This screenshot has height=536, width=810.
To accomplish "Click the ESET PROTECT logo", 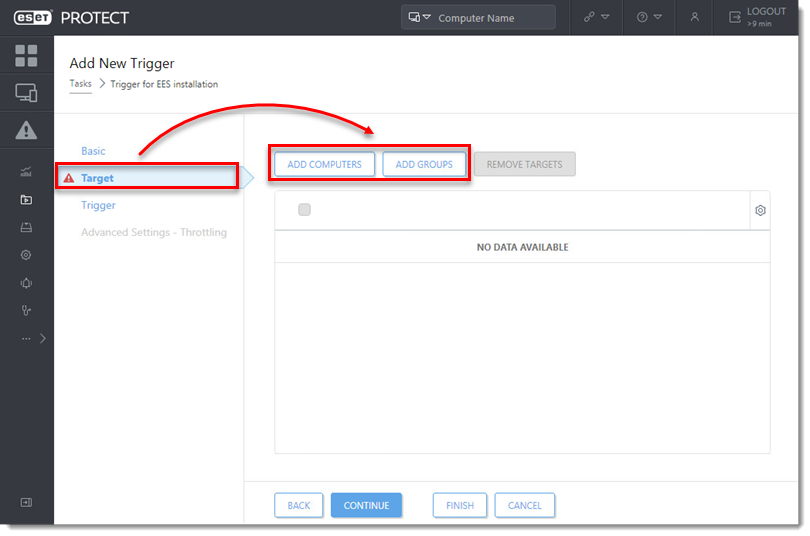I will click(x=71, y=18).
